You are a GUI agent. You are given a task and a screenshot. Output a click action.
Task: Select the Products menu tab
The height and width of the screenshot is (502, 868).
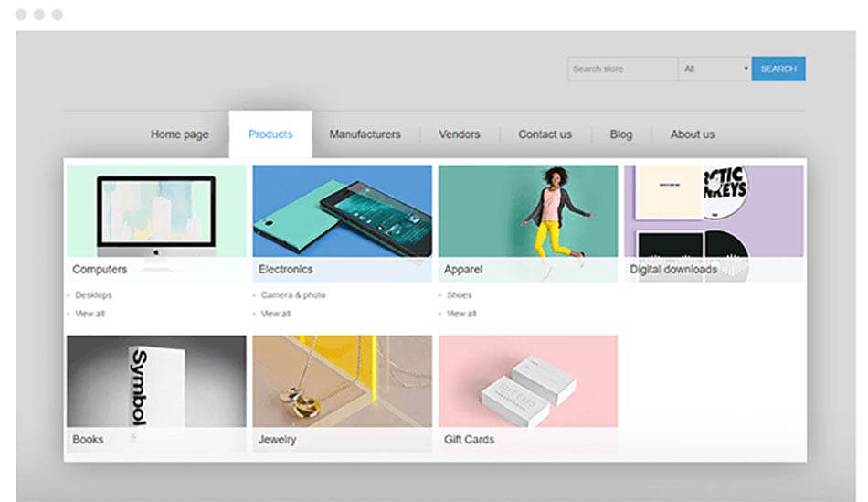coord(270,134)
